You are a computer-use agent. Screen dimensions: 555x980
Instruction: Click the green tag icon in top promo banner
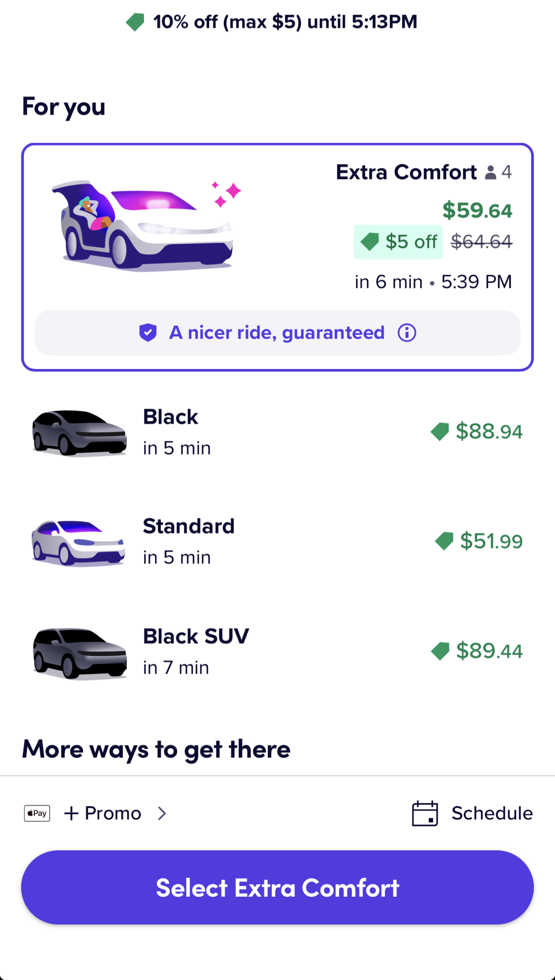135,22
